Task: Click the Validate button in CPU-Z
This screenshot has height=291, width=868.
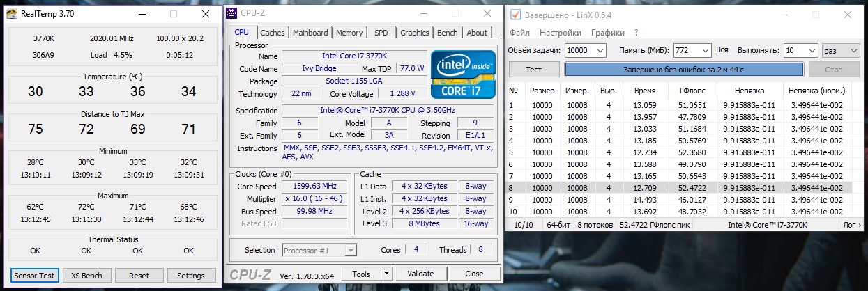Action: tap(420, 274)
